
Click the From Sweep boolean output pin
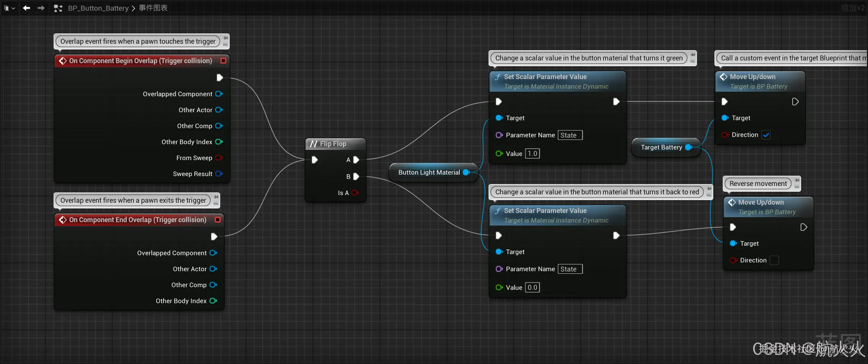(x=219, y=158)
